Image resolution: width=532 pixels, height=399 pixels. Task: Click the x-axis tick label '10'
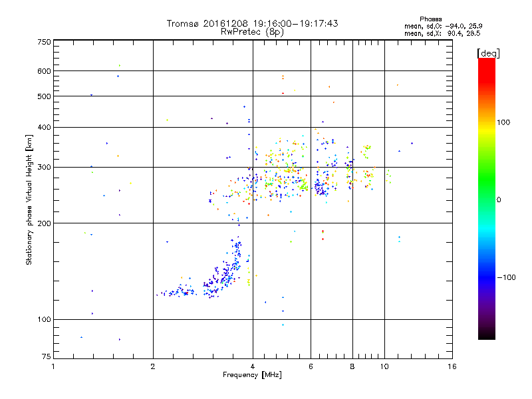coord(384,366)
